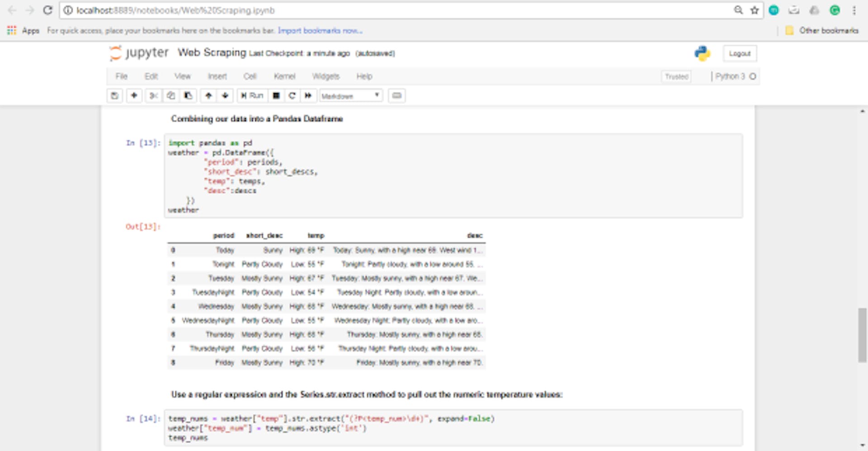Image resolution: width=868 pixels, height=451 pixels.
Task: Open the Cell menu
Action: [x=250, y=76]
